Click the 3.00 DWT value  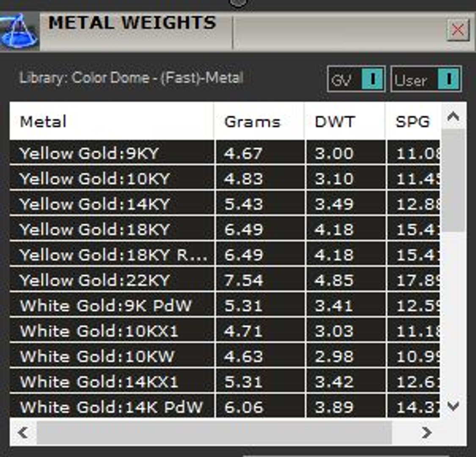(x=334, y=153)
